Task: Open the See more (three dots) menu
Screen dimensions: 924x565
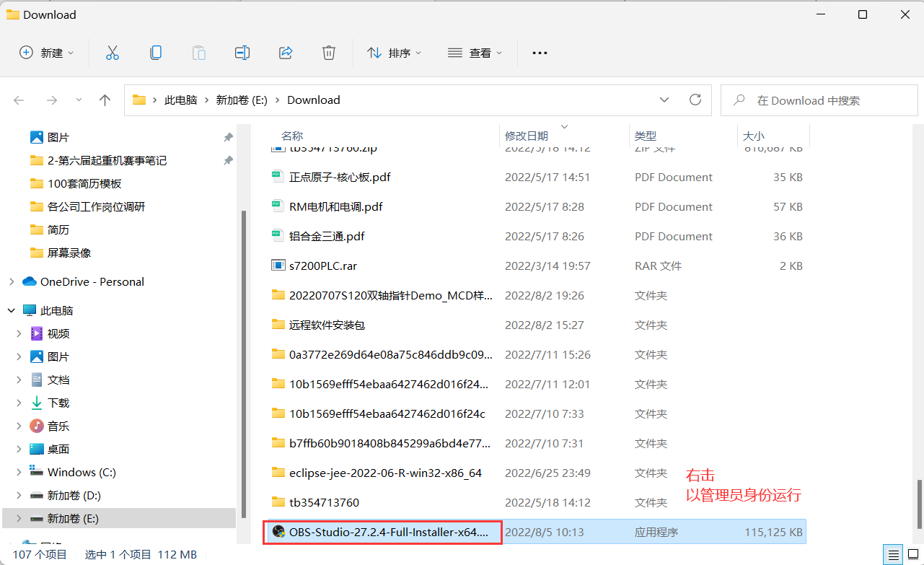Action: (540, 53)
